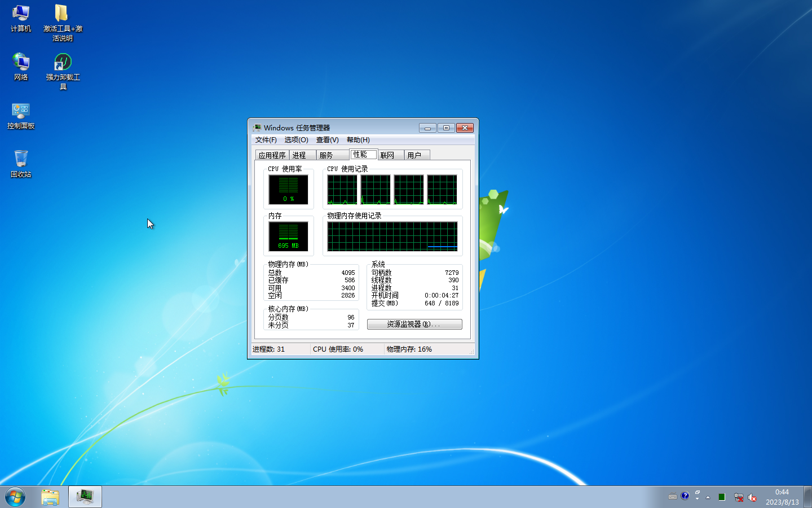Viewport: 812px width, 508px height.
Task: Open the 计算机 desktop icon
Action: [x=21, y=18]
